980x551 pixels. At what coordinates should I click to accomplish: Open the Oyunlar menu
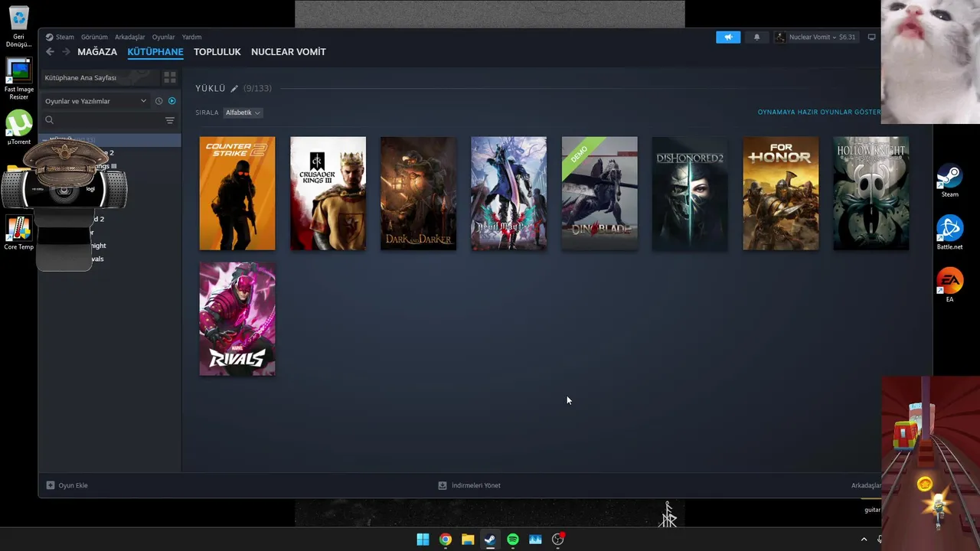point(163,37)
